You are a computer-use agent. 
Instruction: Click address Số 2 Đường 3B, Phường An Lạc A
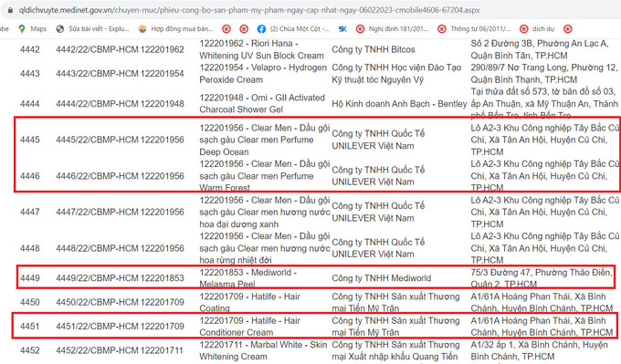(x=540, y=49)
